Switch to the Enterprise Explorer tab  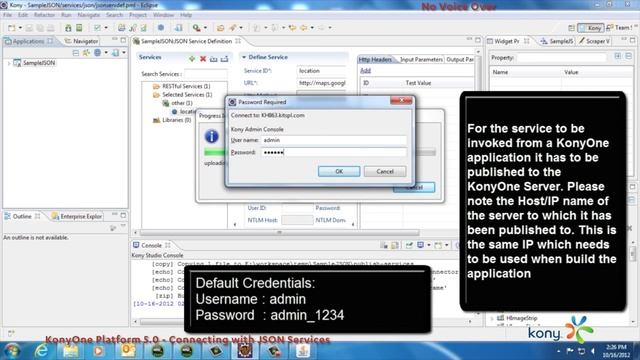pos(77,216)
